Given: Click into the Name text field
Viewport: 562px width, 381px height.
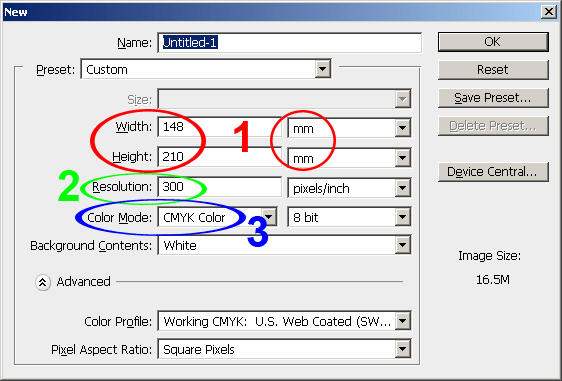Looking at the screenshot, I should (290, 43).
